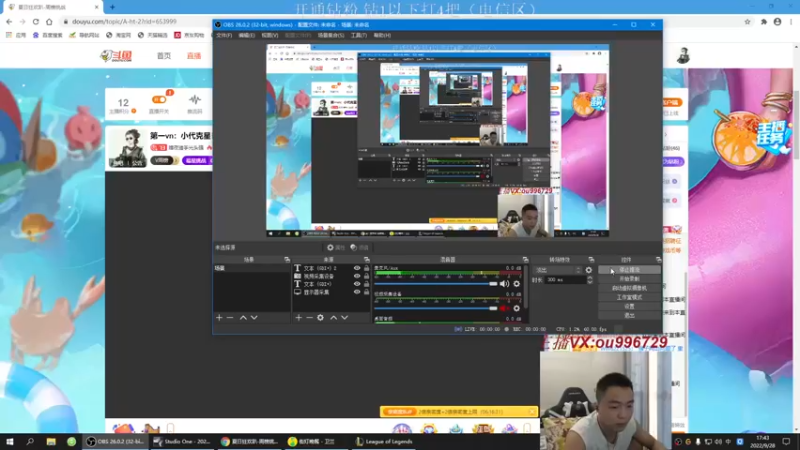Click the Stop Streaming button in Controls

pos(629,269)
